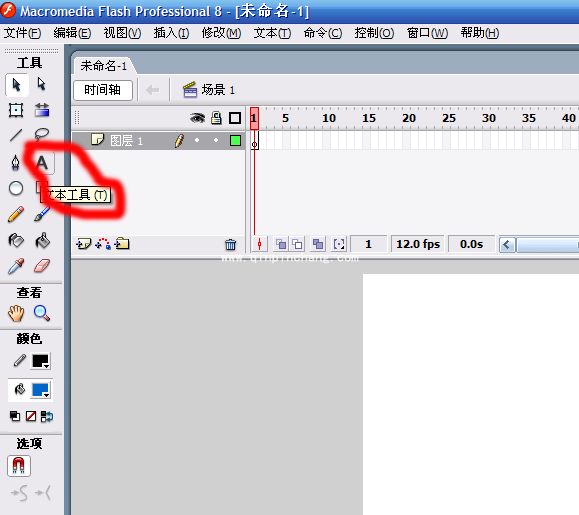This screenshot has width=579, height=515.
Task: Toggle outlines for all layers
Action: [x=235, y=118]
